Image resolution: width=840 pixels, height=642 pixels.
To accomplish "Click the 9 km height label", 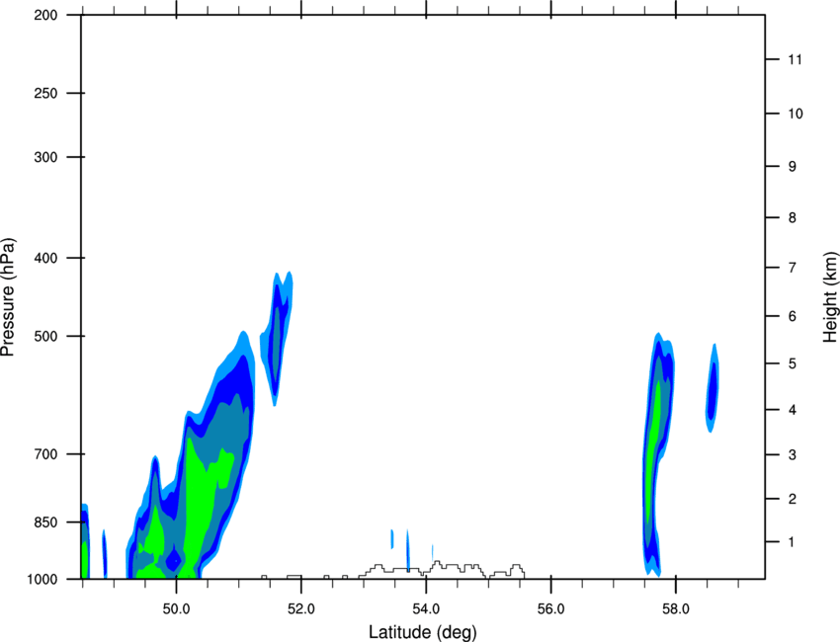I will [793, 167].
